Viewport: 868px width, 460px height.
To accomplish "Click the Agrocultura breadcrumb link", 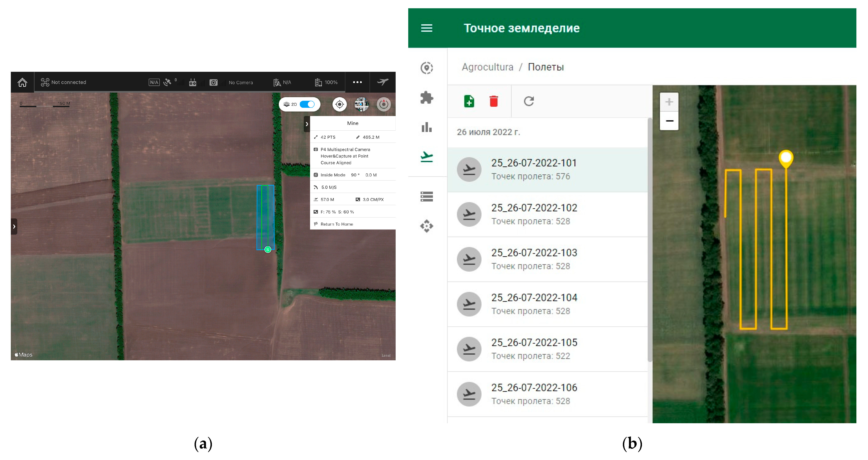I will (487, 67).
